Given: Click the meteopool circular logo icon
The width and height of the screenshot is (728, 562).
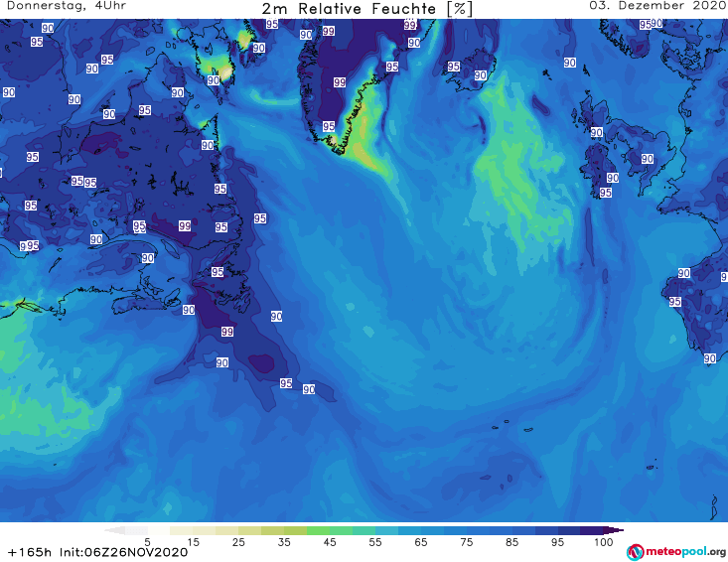Looking at the screenshot, I should click(635, 552).
